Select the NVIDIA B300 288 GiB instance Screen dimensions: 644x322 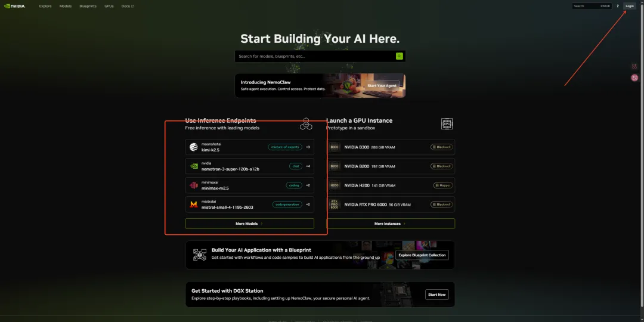pyautogui.click(x=391, y=147)
